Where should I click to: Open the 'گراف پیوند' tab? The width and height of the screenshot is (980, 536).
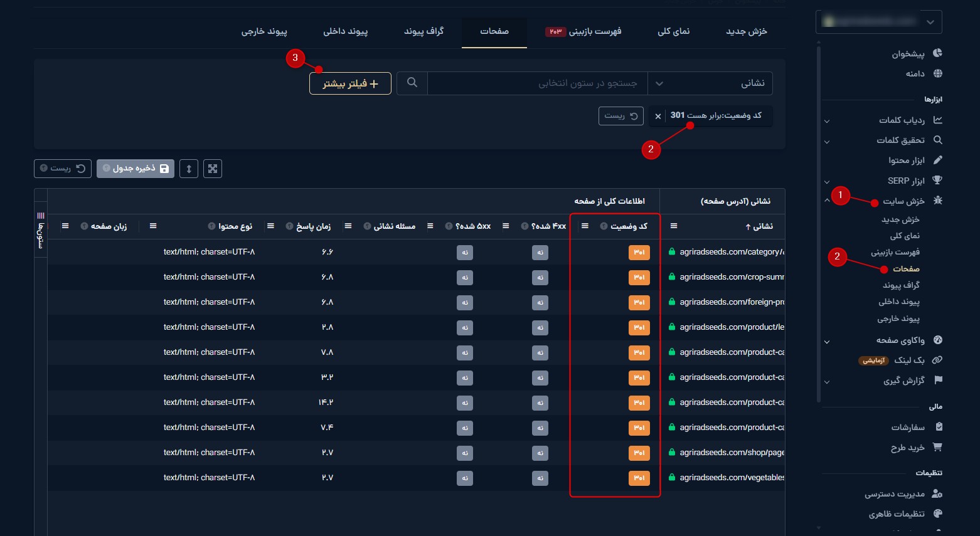click(x=423, y=31)
